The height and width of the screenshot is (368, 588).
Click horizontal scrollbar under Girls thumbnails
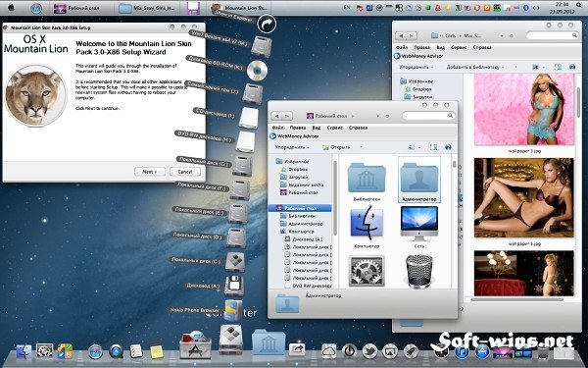tap(516, 299)
